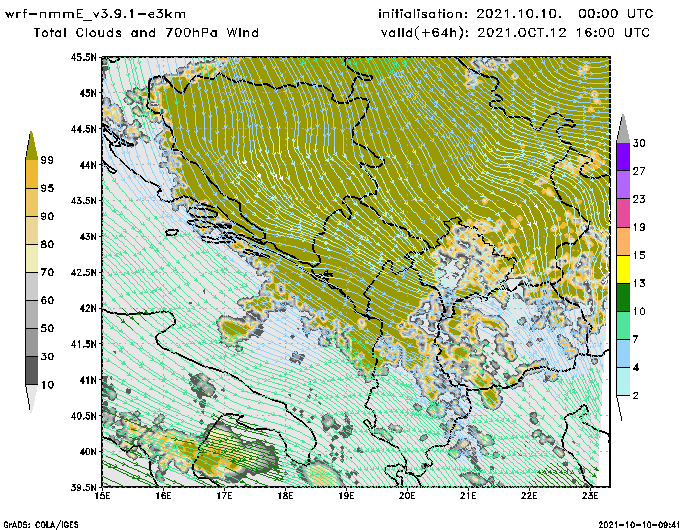Click the 30–50 medium gray cloud swatch
700x530 pixels.
click(x=32, y=342)
